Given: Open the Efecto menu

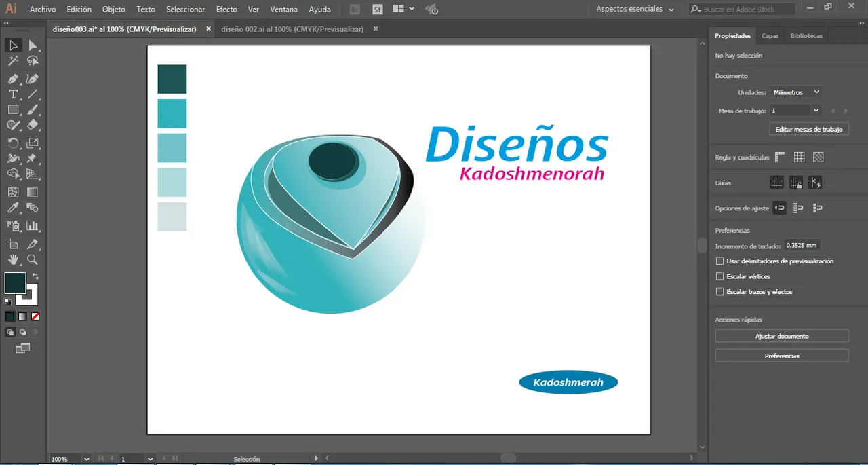Looking at the screenshot, I should coord(226,10).
